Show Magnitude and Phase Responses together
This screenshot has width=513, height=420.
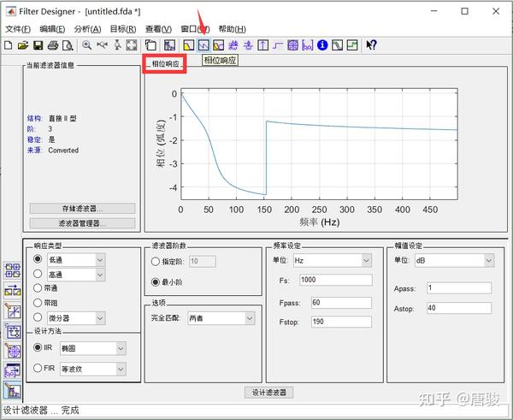[218, 45]
